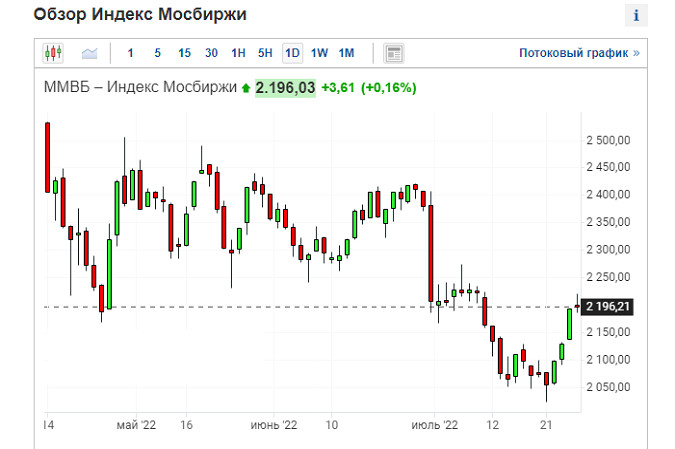Open the Потоковый график link

coord(579,53)
